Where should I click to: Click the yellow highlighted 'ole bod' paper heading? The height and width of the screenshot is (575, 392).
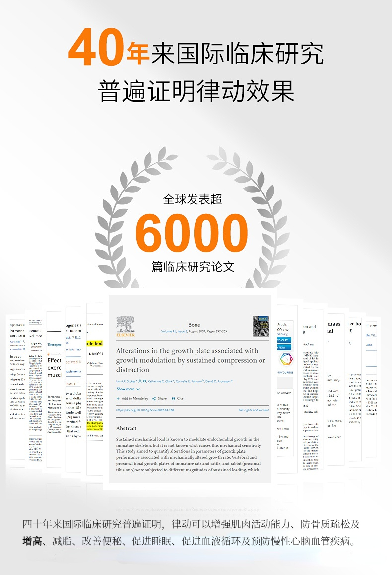[x=95, y=344]
